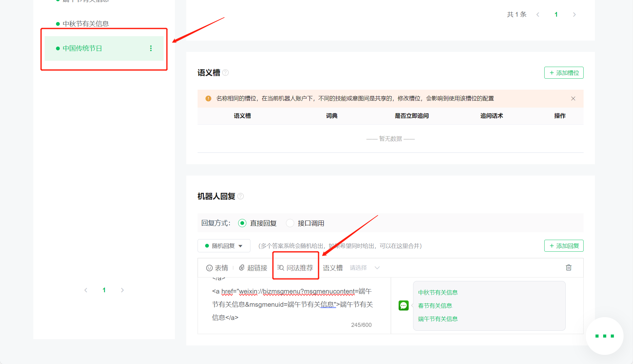
Task: Close the orange slot warning banner
Action: (x=573, y=98)
